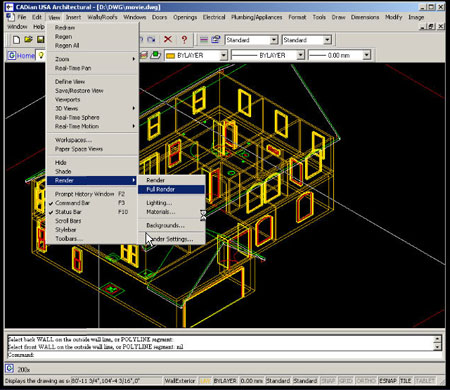
Task: Toggle the Status Bar checkmark
Action: click(51, 212)
